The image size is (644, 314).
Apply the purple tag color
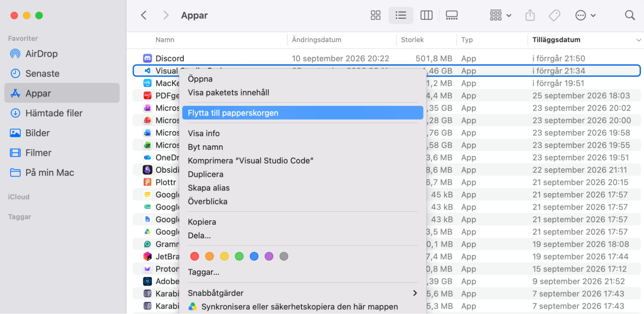pyautogui.click(x=269, y=256)
